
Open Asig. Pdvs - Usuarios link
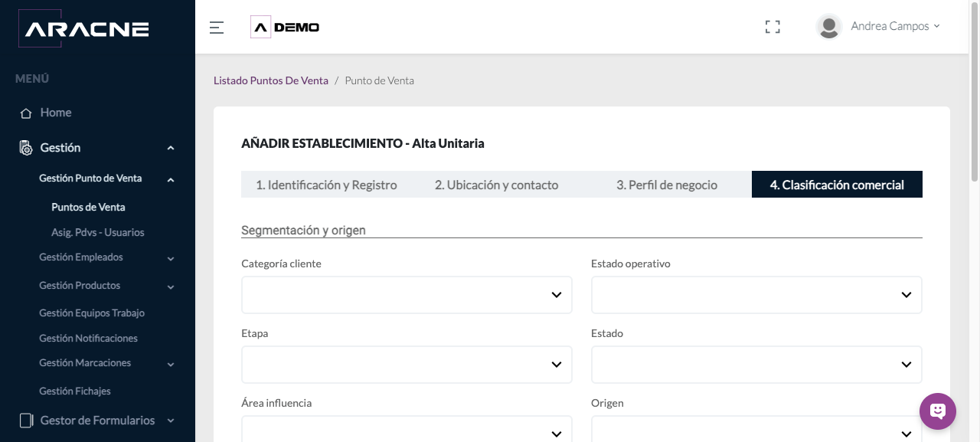(x=97, y=232)
